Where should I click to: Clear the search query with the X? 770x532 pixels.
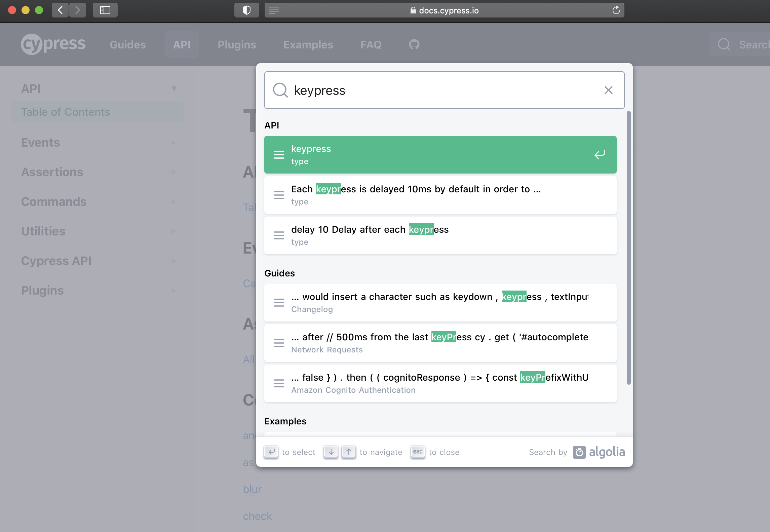click(x=608, y=90)
